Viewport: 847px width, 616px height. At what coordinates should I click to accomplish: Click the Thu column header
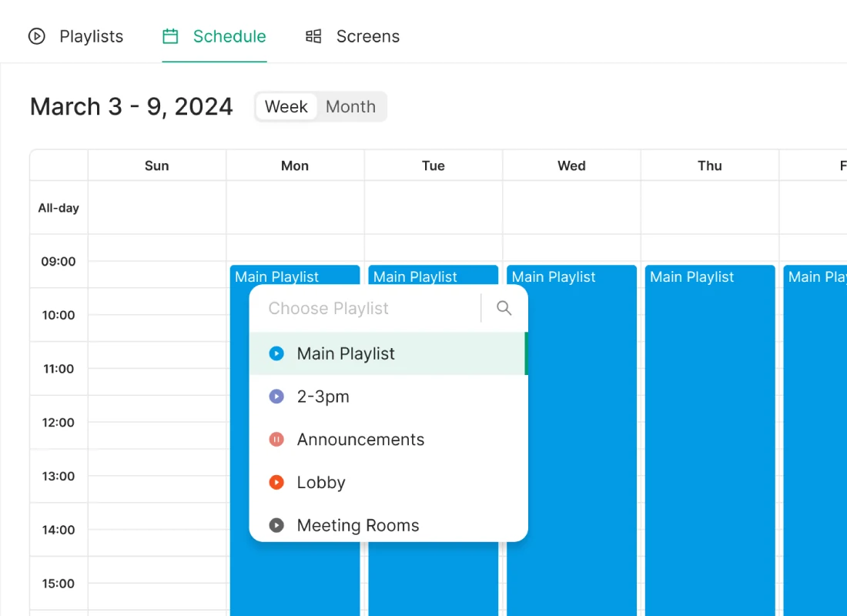(x=710, y=166)
